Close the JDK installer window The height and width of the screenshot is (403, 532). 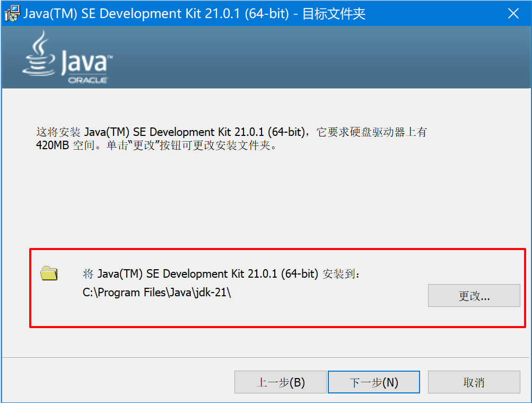[x=513, y=14]
